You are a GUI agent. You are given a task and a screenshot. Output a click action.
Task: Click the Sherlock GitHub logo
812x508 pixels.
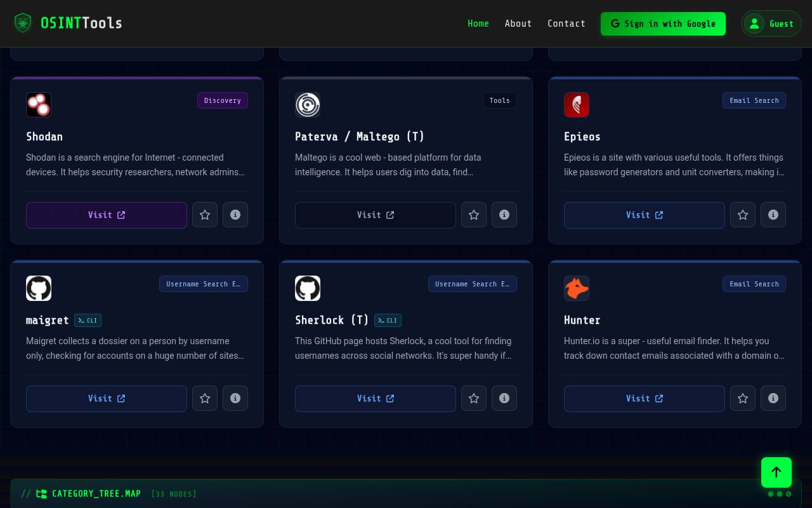click(308, 288)
